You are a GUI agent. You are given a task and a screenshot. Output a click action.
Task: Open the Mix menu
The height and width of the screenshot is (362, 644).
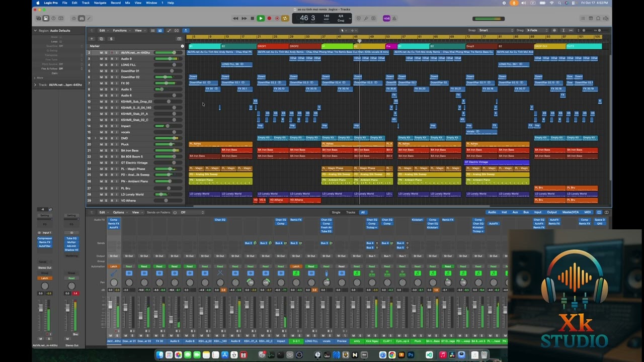(127, 3)
